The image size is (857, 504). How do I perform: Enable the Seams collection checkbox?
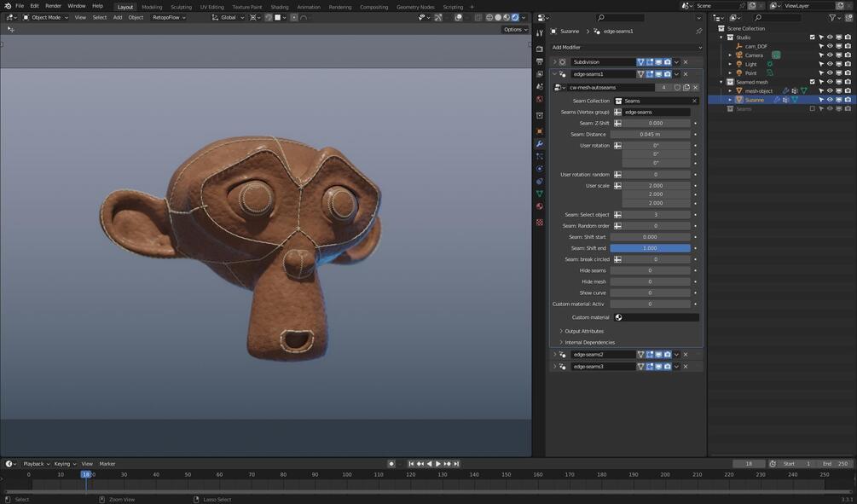coord(812,108)
